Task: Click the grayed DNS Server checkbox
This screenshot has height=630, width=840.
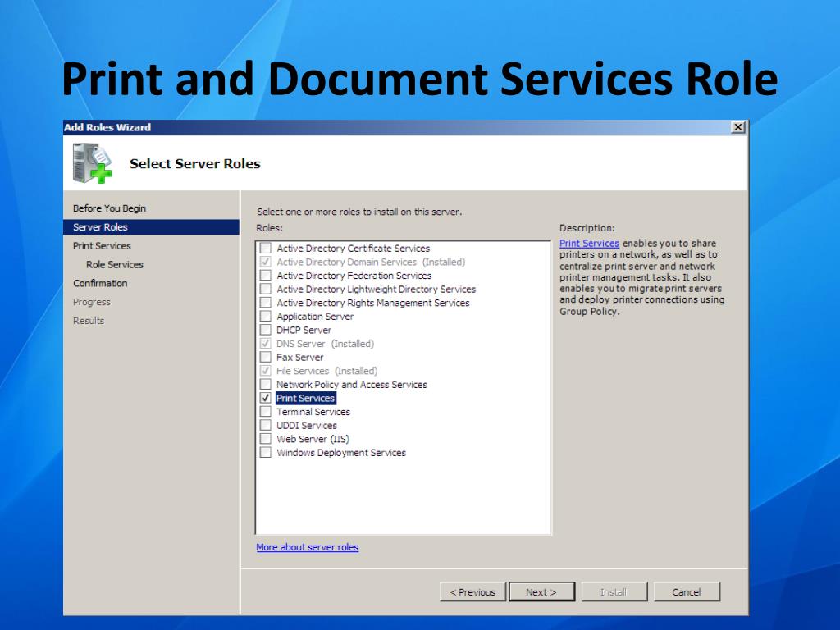Action: coord(265,344)
